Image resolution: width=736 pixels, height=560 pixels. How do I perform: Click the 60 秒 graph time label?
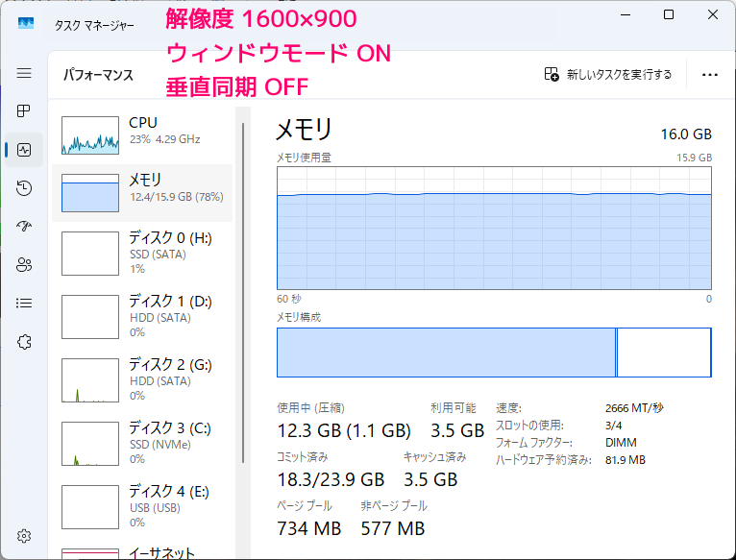pyautogui.click(x=289, y=299)
